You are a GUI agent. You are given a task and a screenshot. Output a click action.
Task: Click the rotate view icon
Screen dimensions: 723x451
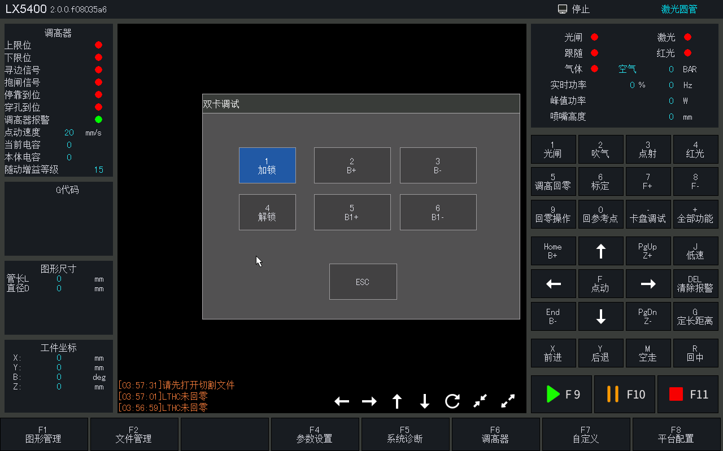click(452, 401)
